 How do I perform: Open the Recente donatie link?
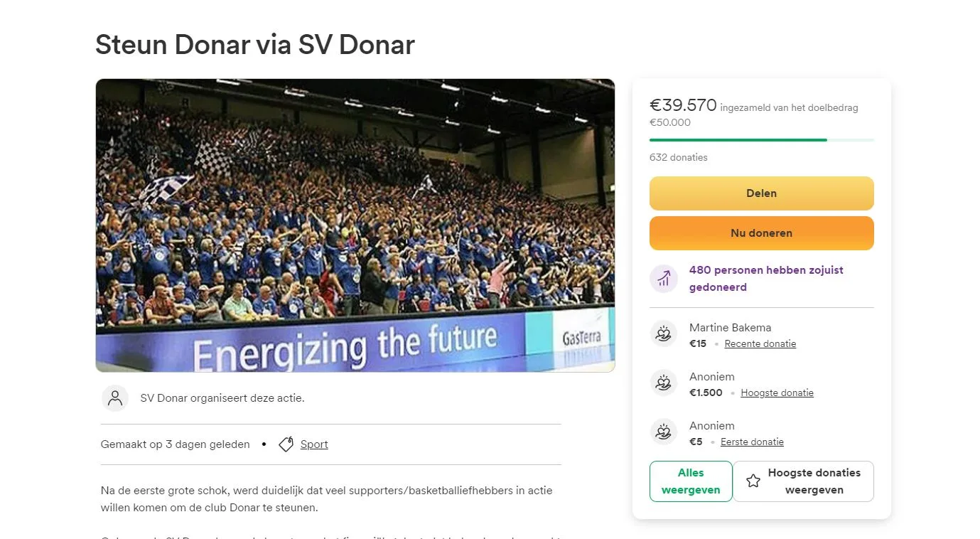point(760,343)
